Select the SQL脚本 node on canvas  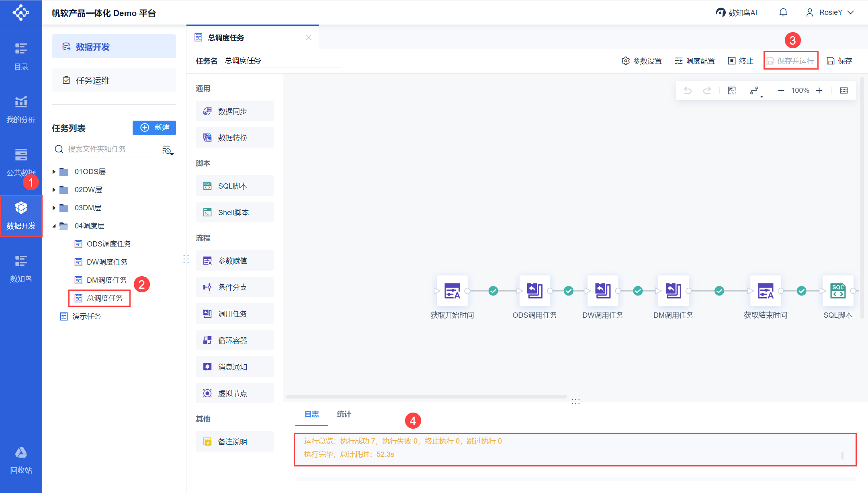click(838, 291)
